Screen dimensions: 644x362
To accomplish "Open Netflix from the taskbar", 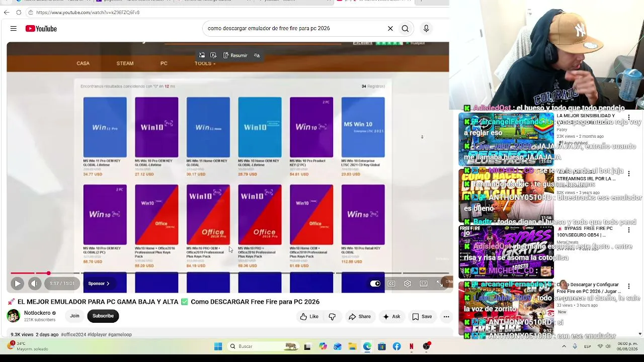I will [x=412, y=346].
